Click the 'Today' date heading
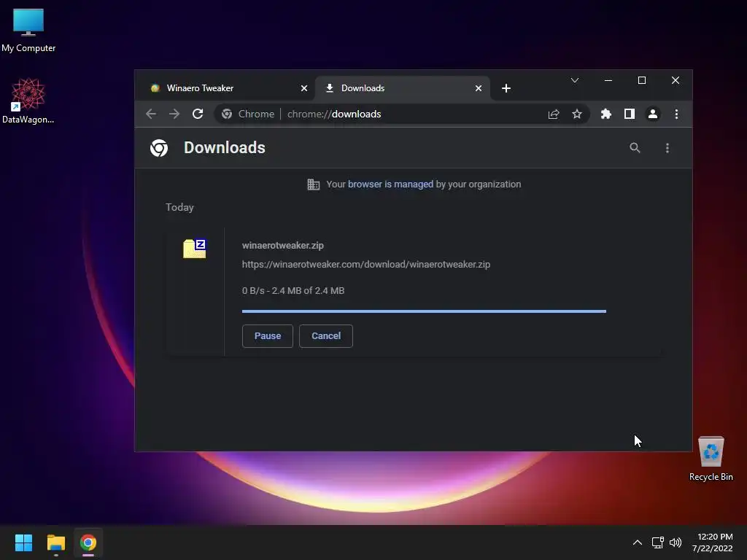 (179, 207)
